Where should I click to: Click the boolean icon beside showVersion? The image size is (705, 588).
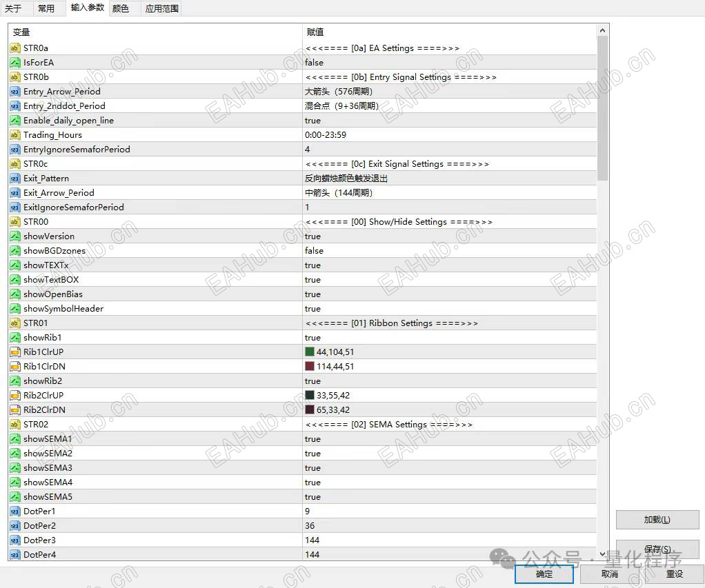(x=15, y=236)
